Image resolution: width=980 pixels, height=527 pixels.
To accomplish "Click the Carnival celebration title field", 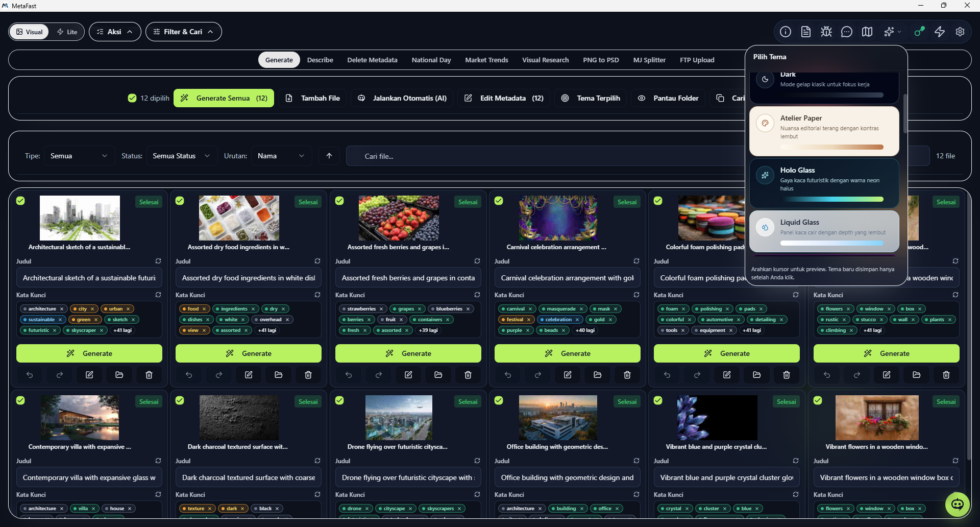I will click(568, 278).
